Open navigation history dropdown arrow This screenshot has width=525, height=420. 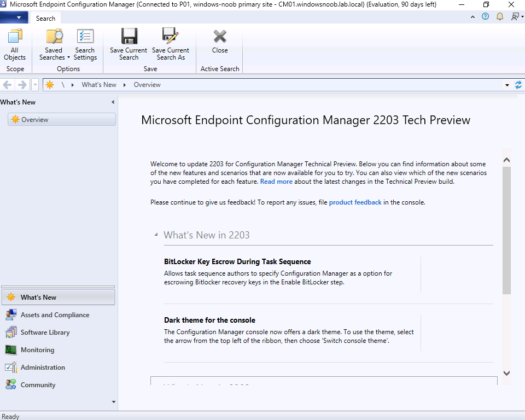(x=35, y=85)
